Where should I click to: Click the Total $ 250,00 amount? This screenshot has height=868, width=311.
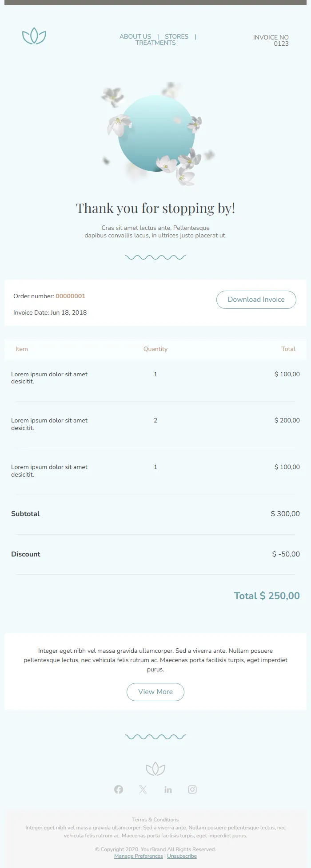click(x=267, y=596)
